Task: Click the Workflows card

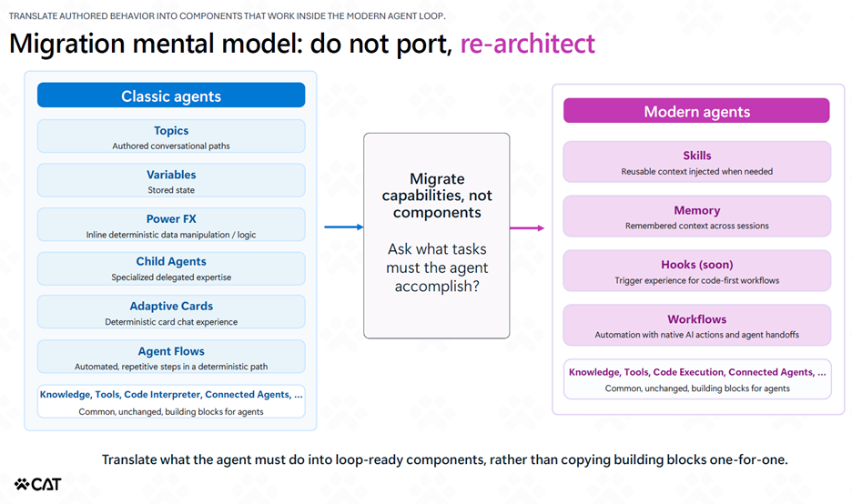Action: (x=696, y=326)
